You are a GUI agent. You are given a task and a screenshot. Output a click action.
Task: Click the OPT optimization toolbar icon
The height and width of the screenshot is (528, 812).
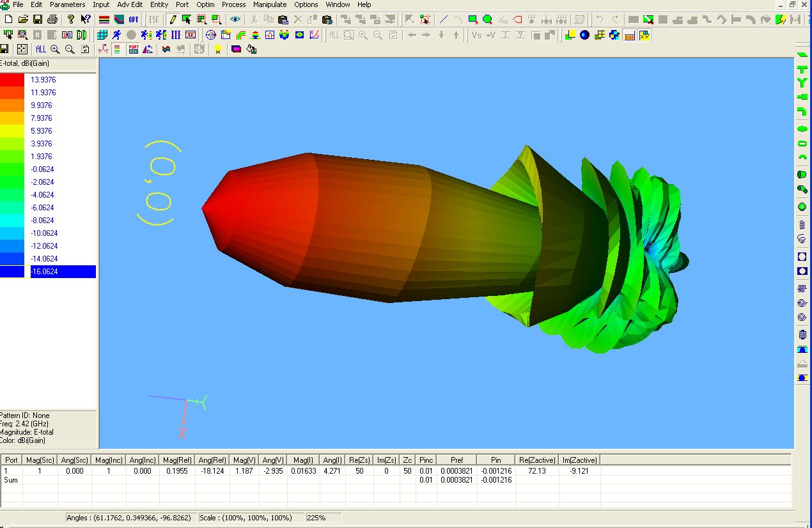point(134,20)
